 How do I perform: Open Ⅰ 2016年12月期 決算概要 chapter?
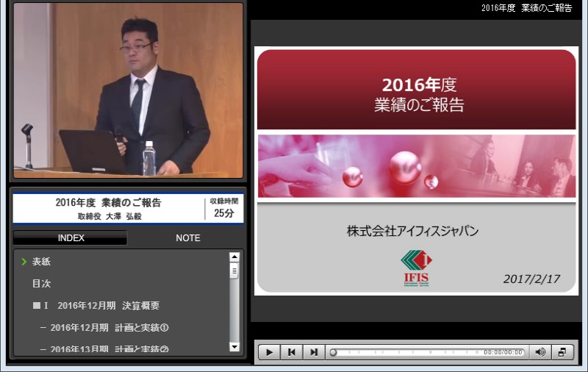point(96,306)
